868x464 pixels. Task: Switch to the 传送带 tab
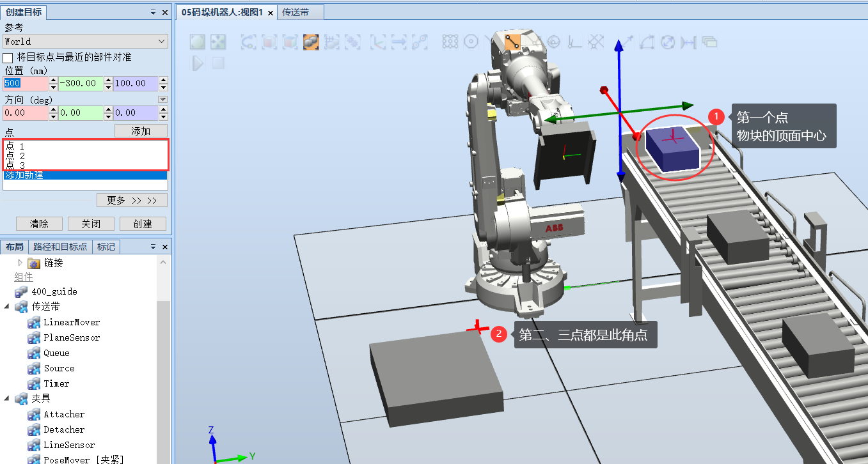(300, 12)
